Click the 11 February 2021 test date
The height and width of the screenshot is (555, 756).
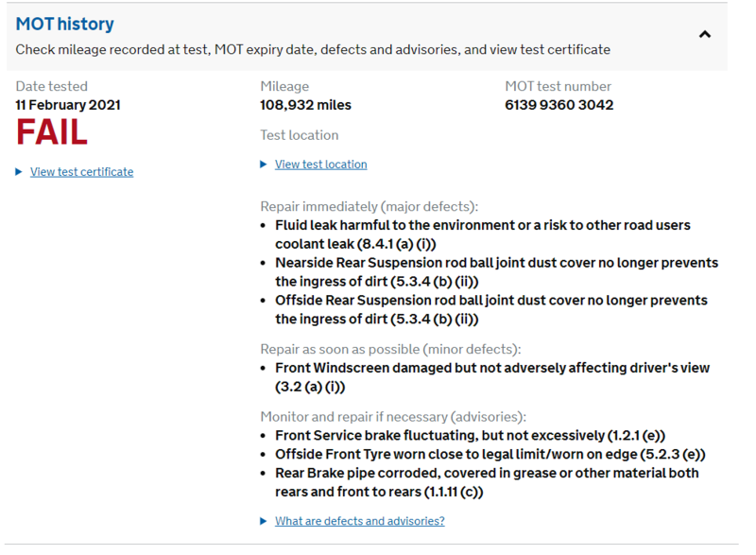click(68, 105)
